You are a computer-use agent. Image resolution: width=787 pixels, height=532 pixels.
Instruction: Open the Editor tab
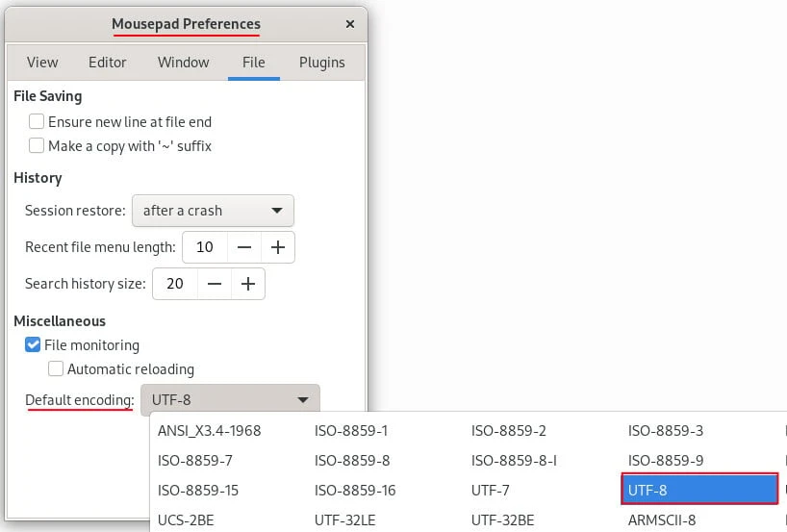point(108,62)
